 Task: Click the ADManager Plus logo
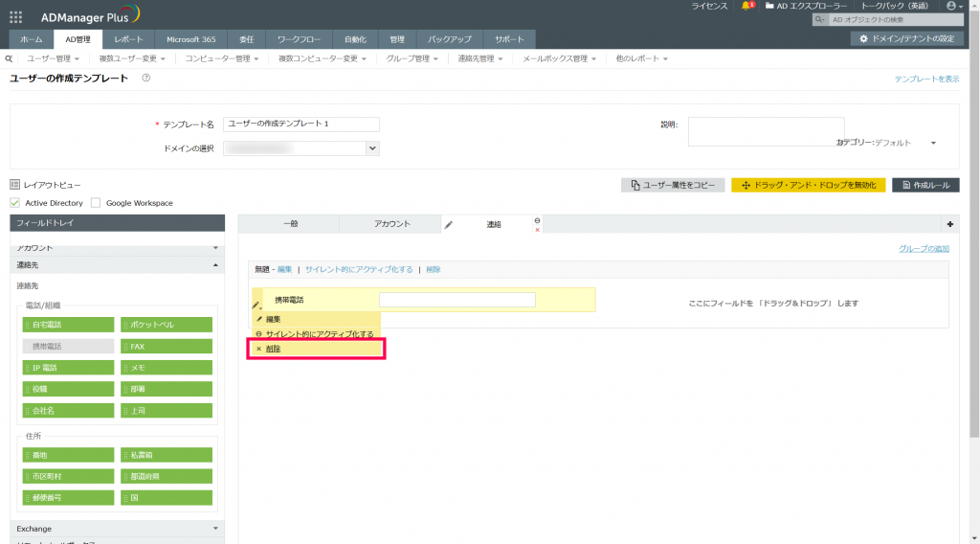point(91,15)
